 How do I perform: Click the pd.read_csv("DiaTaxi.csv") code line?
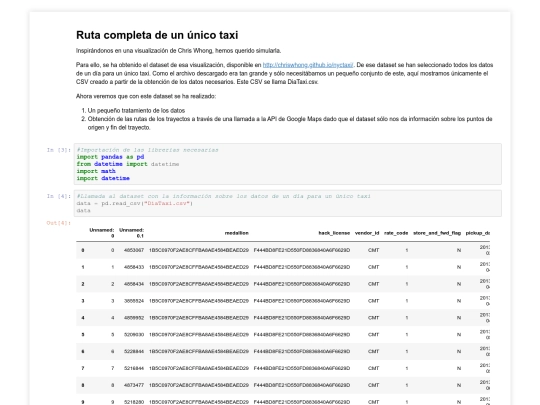pyautogui.click(x=135, y=204)
